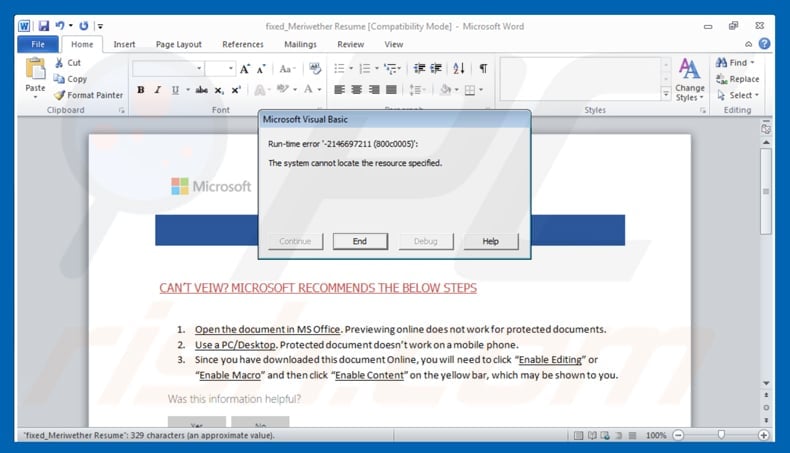Click the Bullets list icon
This screenshot has height=453, width=790.
tap(339, 68)
